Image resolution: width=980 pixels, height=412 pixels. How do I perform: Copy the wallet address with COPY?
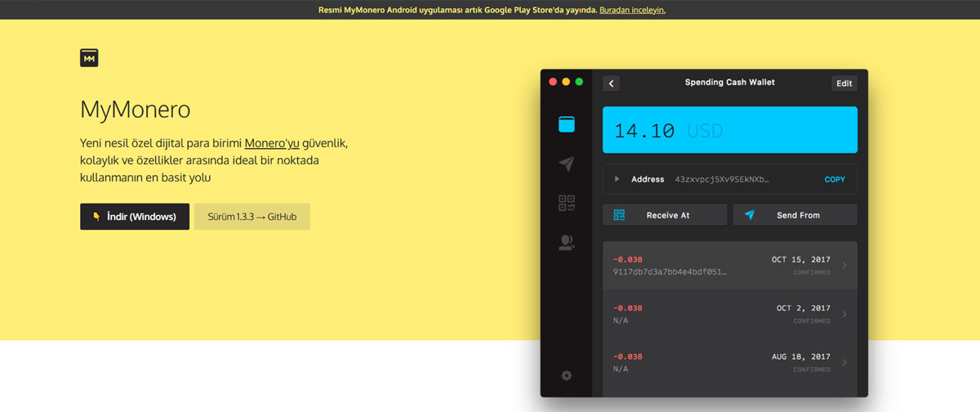(835, 179)
